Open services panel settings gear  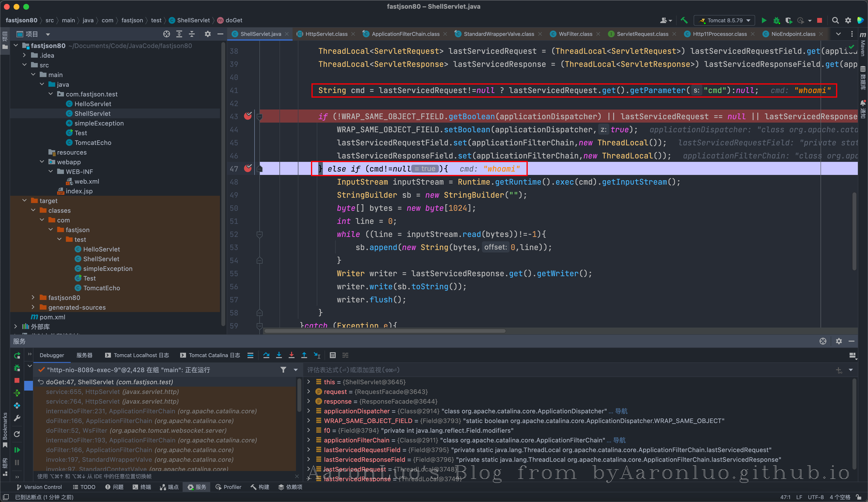coord(839,341)
